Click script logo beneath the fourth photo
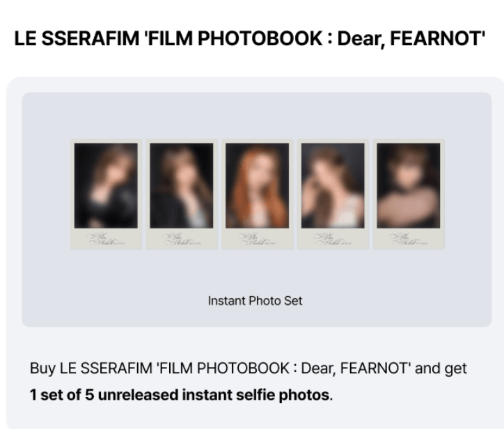 (x=333, y=240)
